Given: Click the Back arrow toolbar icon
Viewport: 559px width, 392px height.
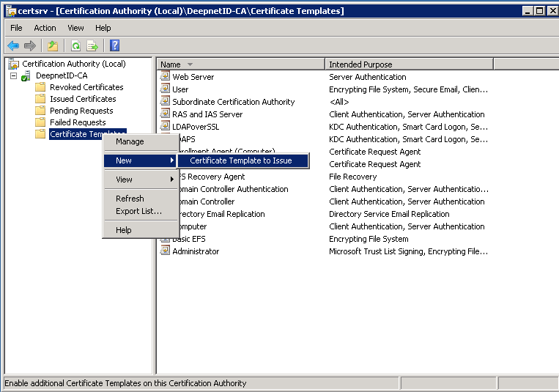Looking at the screenshot, I should coord(13,45).
